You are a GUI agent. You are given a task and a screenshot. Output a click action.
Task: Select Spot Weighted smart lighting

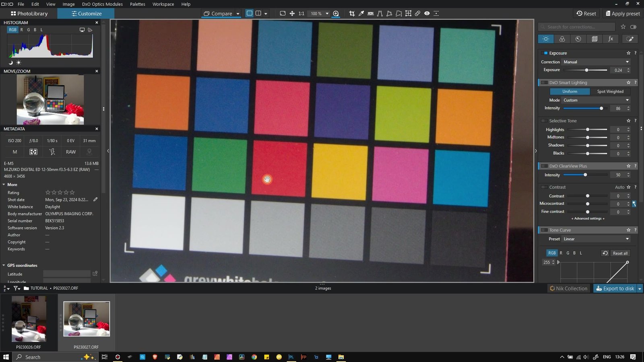pyautogui.click(x=610, y=91)
